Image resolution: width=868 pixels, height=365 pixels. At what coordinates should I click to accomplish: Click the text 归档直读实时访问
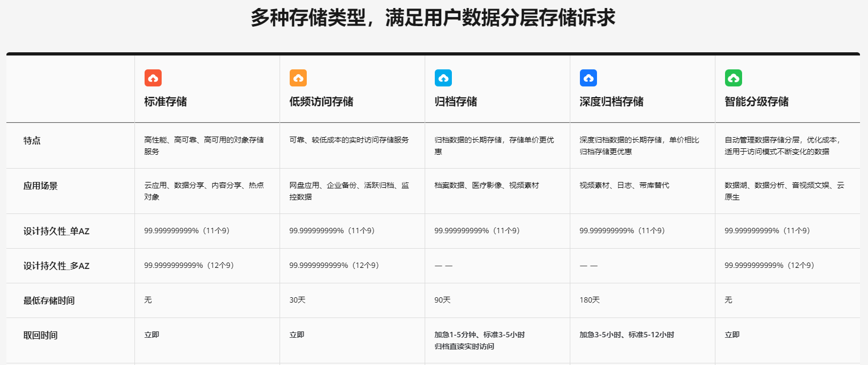click(x=464, y=346)
